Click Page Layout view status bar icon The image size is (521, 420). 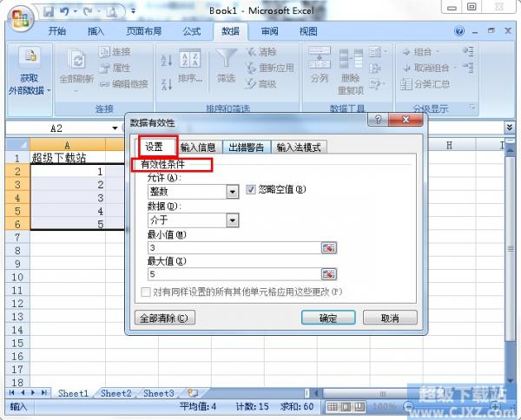point(346,406)
